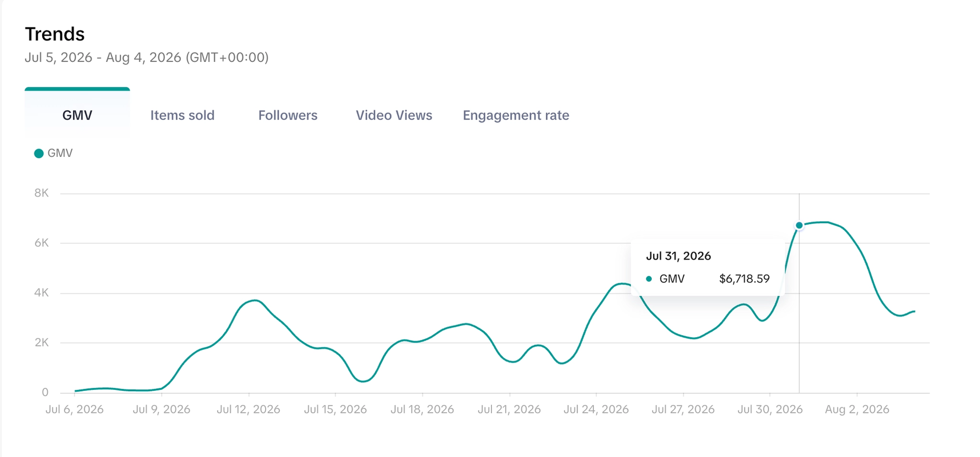This screenshot has width=980, height=457.
Task: Switch to the Video Views tab
Action: 394,115
